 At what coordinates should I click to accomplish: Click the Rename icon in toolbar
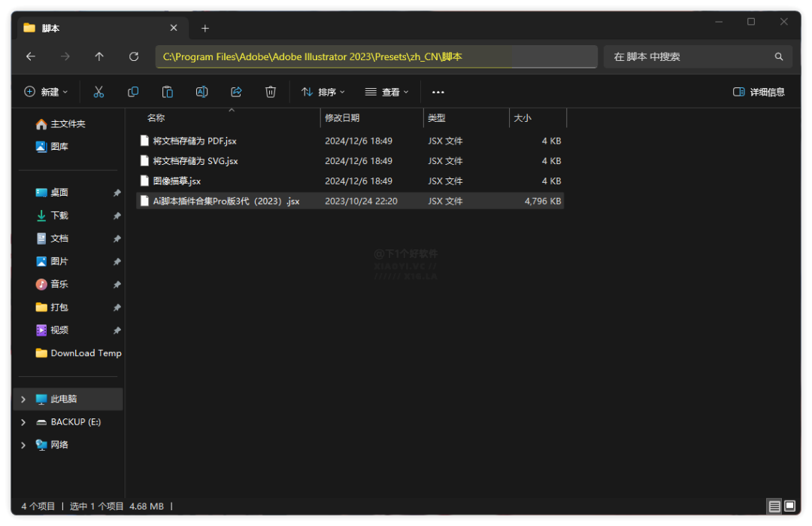click(x=201, y=92)
